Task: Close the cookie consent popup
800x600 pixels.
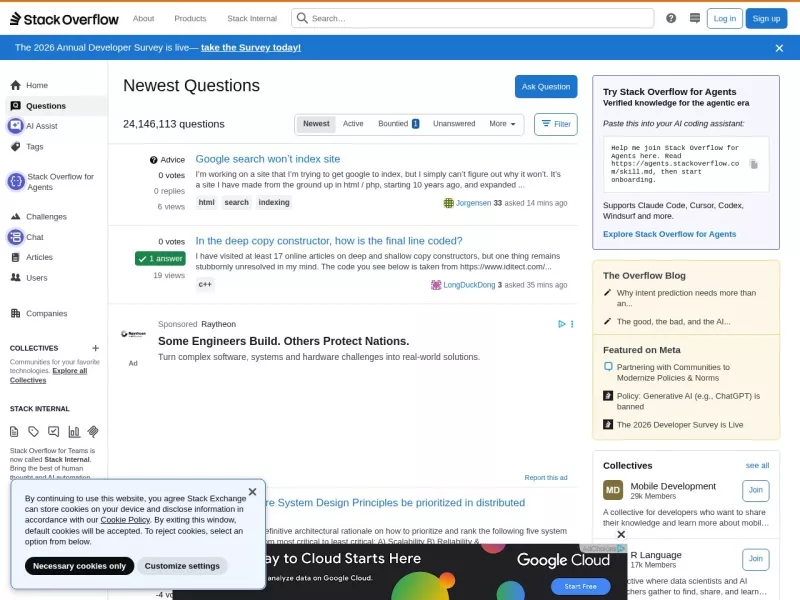Action: pos(253,492)
